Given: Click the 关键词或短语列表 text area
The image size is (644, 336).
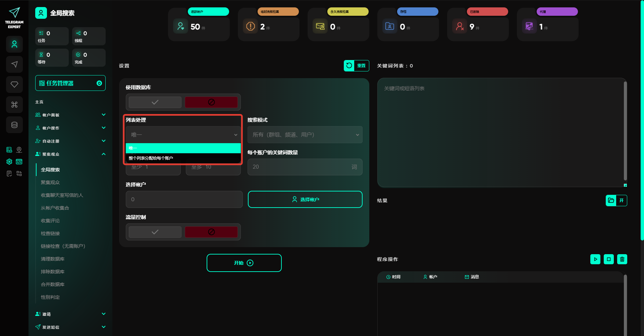Looking at the screenshot, I should (500, 132).
